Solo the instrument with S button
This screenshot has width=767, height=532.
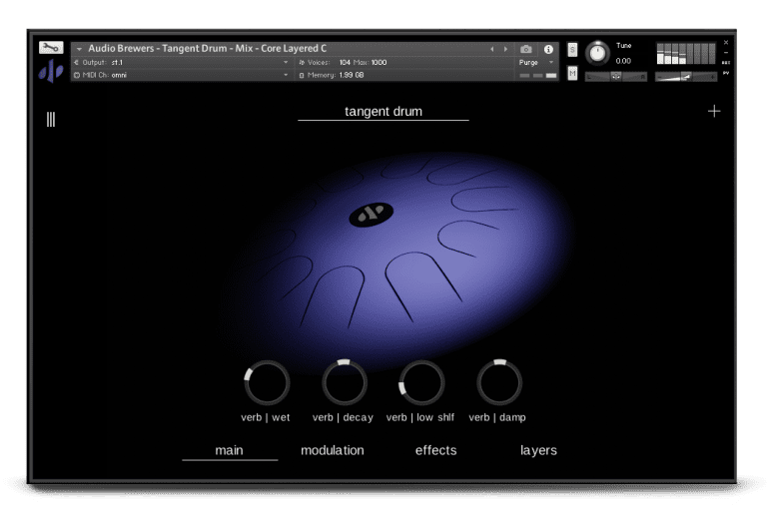572,50
